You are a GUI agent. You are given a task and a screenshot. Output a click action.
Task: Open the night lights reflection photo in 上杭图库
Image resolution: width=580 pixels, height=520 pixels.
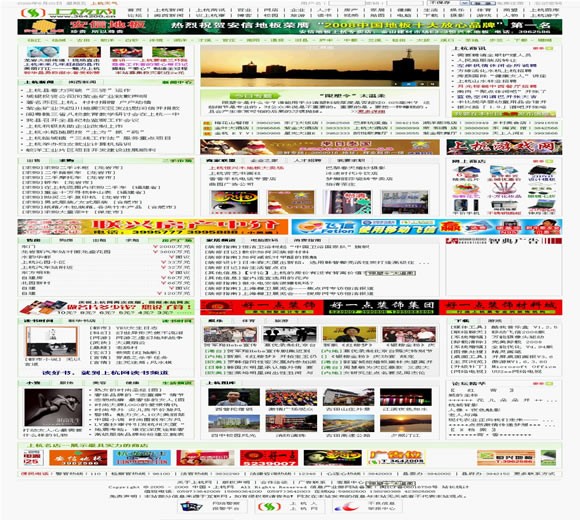click(406, 397)
